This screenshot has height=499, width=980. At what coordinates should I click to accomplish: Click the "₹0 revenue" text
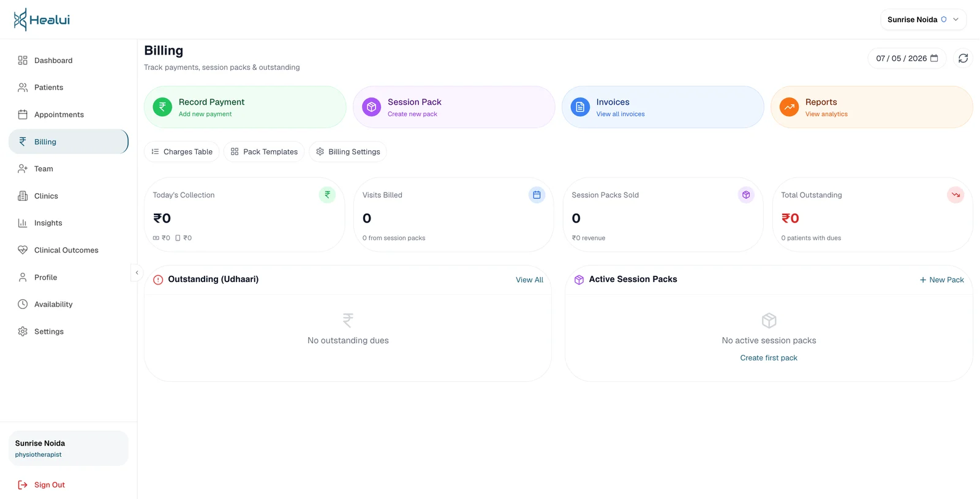click(x=589, y=238)
